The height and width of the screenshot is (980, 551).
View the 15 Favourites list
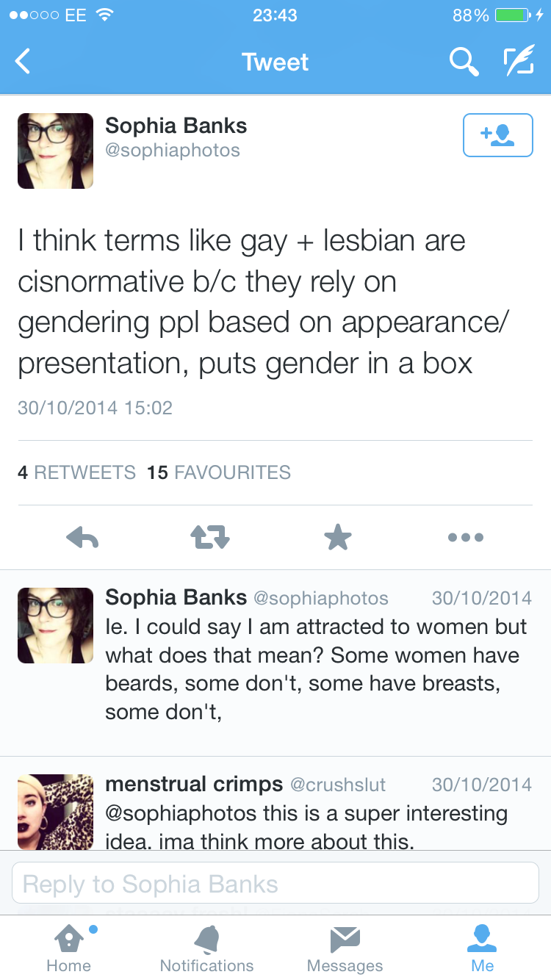click(x=219, y=472)
